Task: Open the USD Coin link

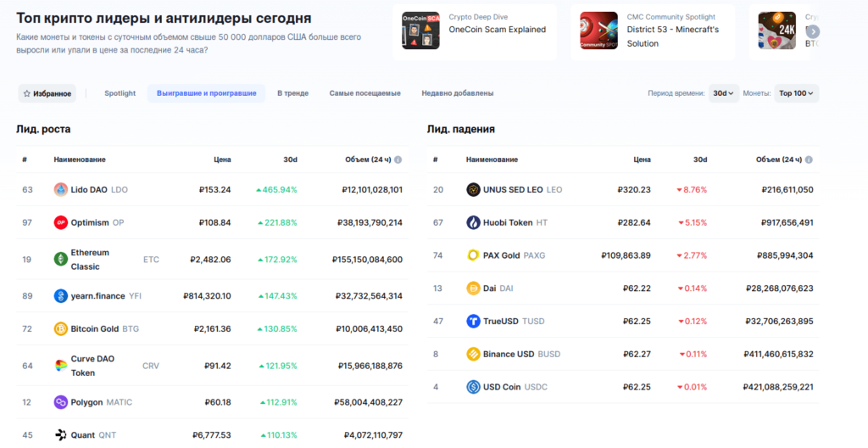Action: tap(515, 386)
